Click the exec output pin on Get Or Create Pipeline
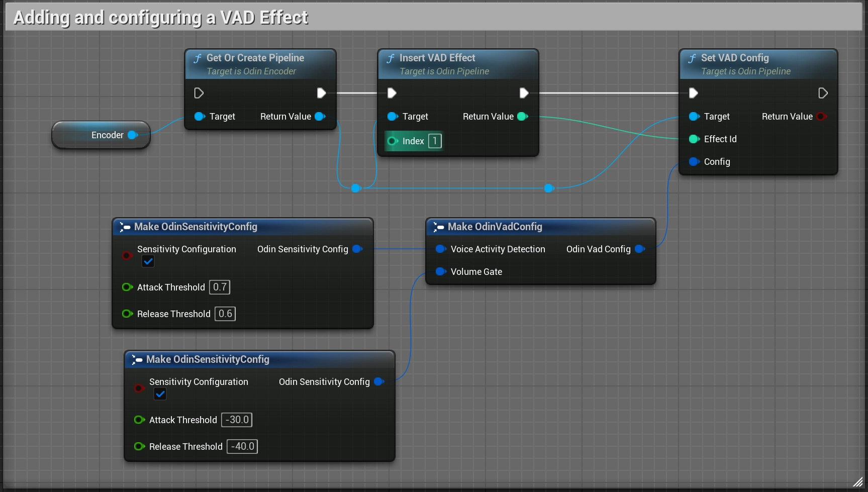 click(x=321, y=93)
